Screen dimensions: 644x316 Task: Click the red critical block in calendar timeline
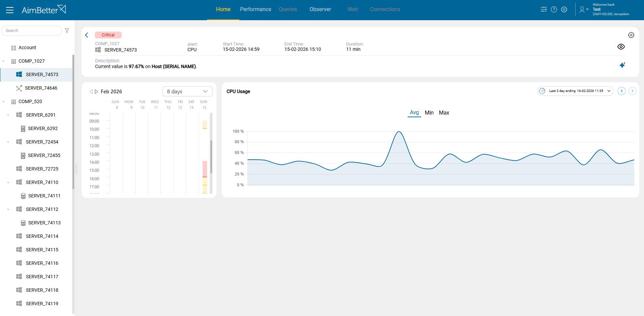pos(205,168)
